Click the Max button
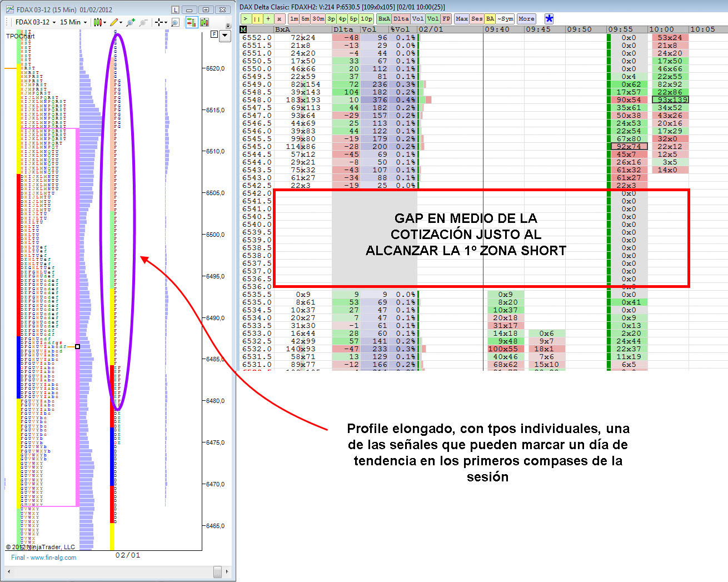 tap(462, 19)
